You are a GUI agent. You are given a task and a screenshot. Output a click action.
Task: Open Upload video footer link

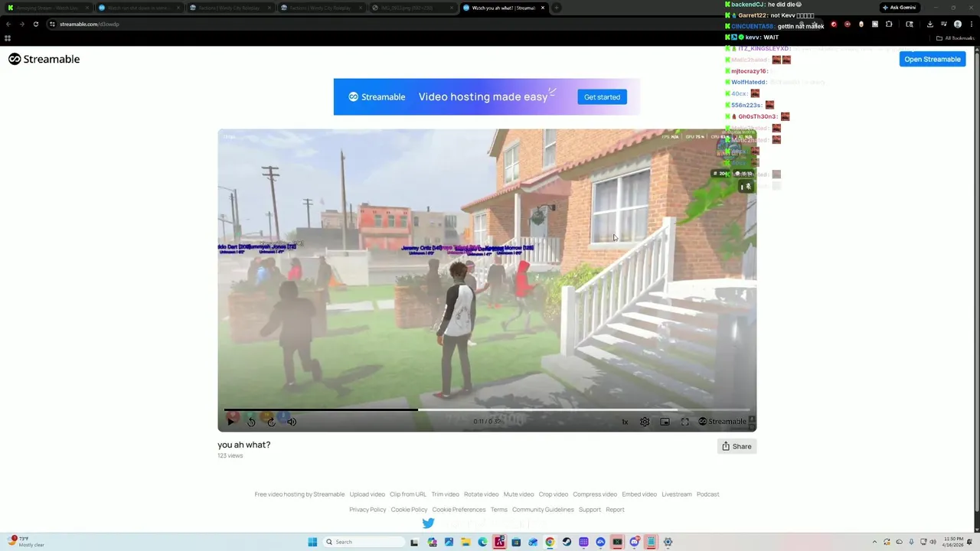[x=367, y=494]
